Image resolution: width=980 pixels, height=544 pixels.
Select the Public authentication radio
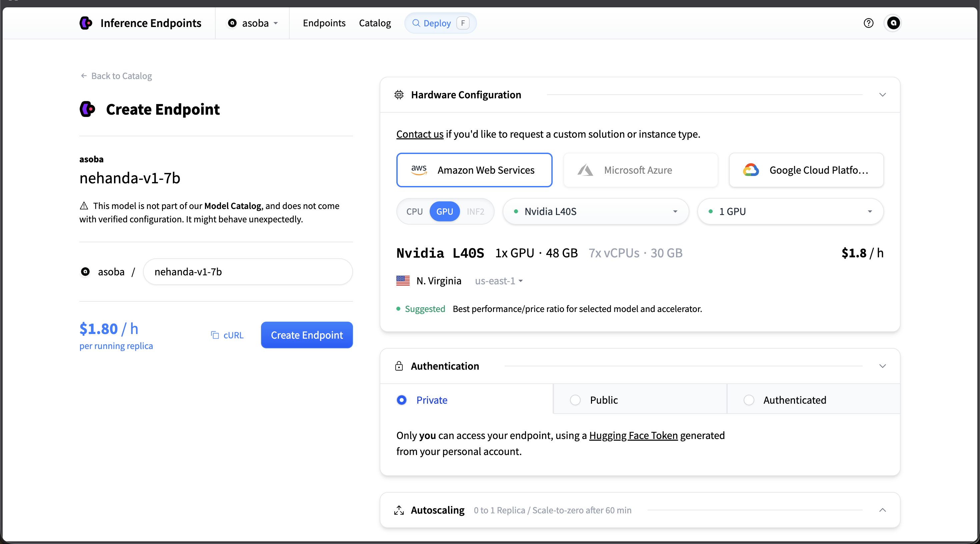pos(575,400)
